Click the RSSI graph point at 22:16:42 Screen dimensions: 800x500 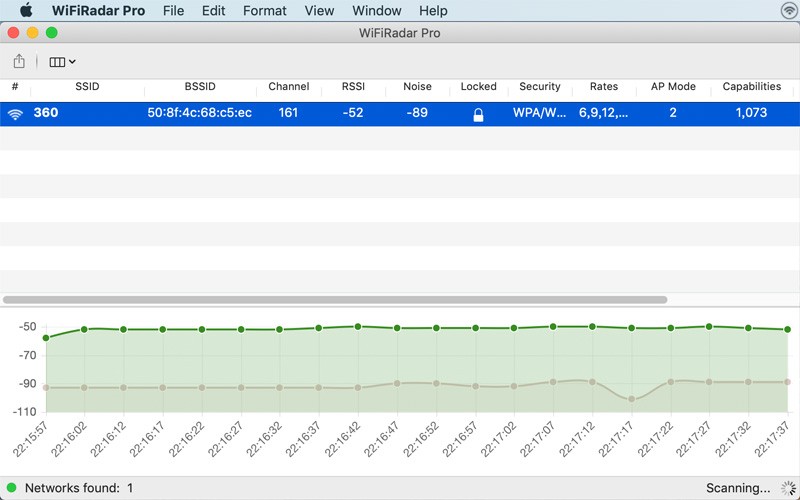coord(358,327)
